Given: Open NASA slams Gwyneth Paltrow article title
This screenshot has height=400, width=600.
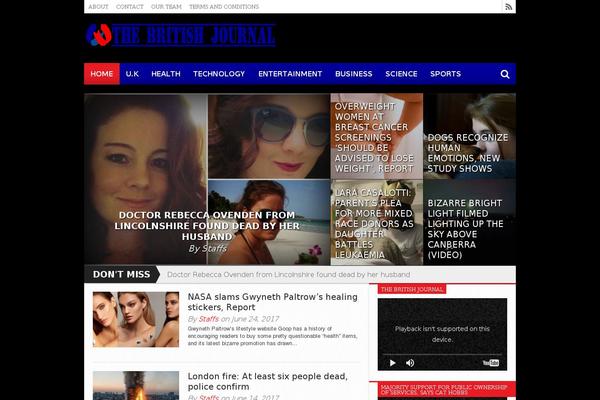Looking at the screenshot, I should (272, 302).
